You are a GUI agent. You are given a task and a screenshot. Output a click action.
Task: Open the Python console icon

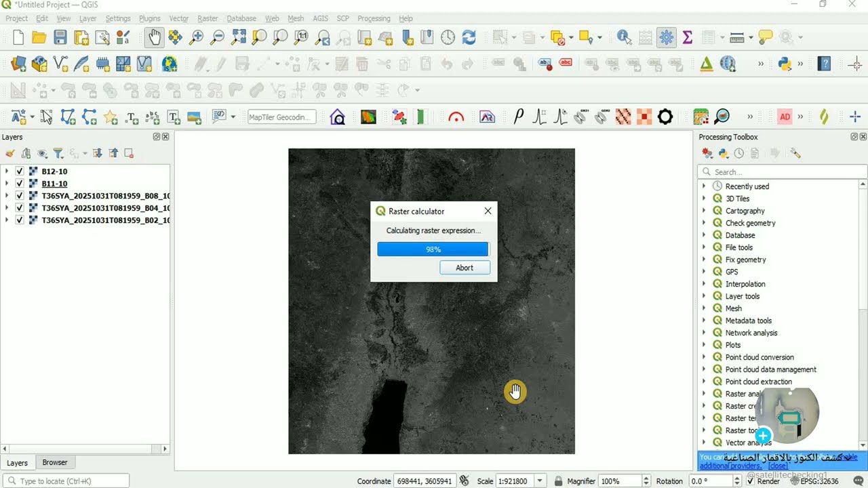785,64
